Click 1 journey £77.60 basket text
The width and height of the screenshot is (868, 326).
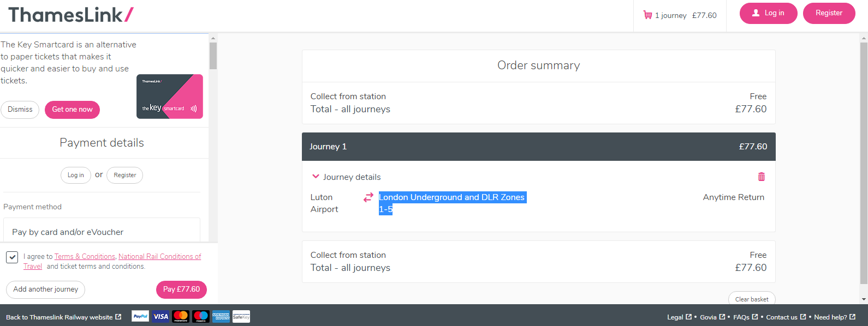pos(686,15)
